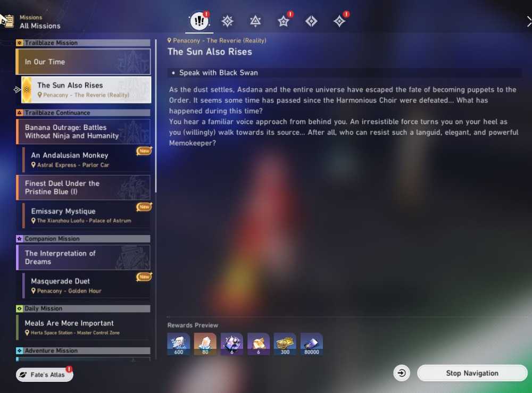Collapse the In Our Time mission group
This screenshot has height=393, width=532.
[83, 62]
